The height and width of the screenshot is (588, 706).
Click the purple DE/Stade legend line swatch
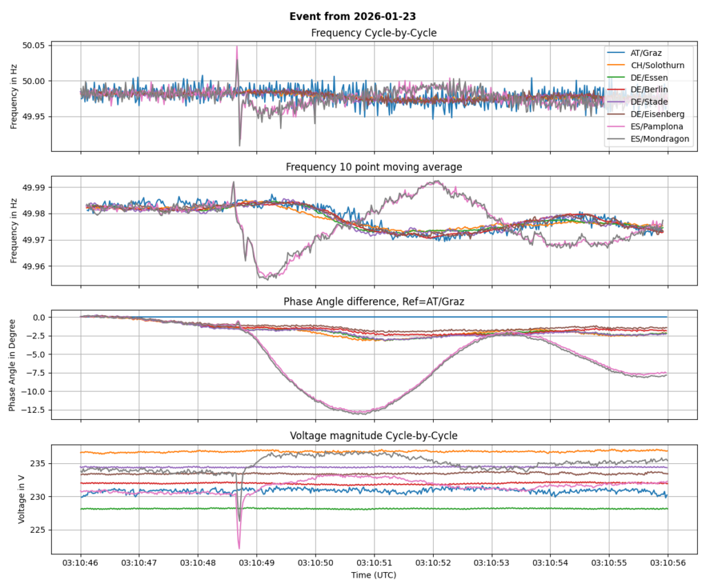click(x=615, y=101)
